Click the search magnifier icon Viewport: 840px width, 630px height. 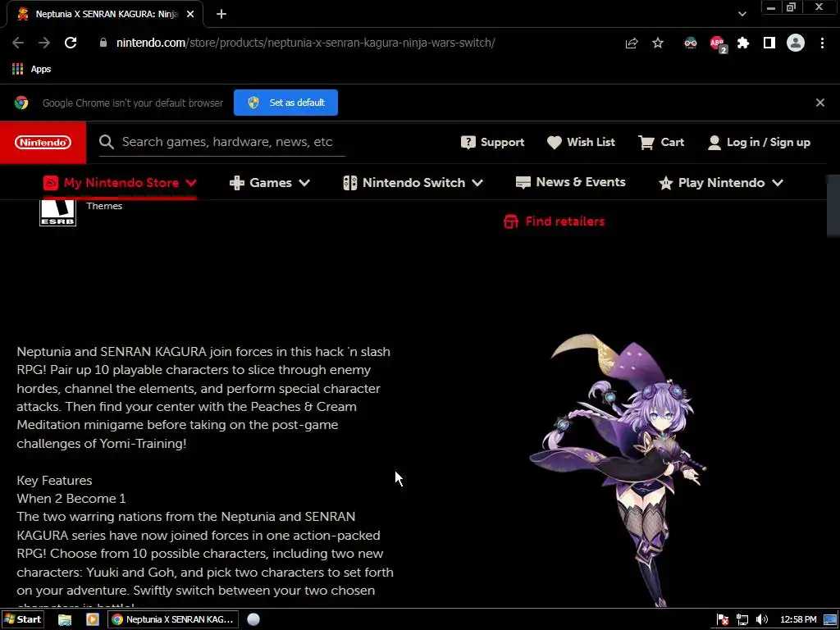pos(107,142)
